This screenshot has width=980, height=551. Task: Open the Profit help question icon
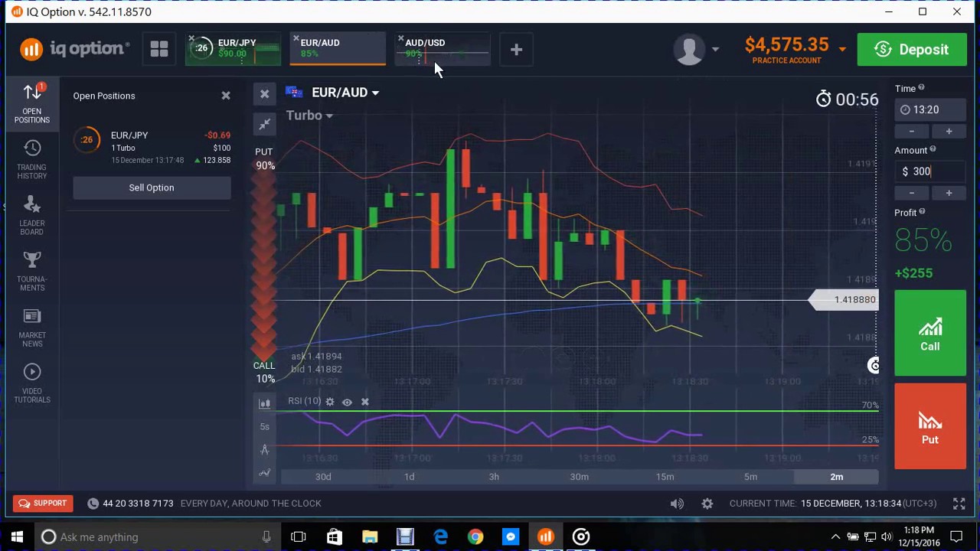coord(922,212)
